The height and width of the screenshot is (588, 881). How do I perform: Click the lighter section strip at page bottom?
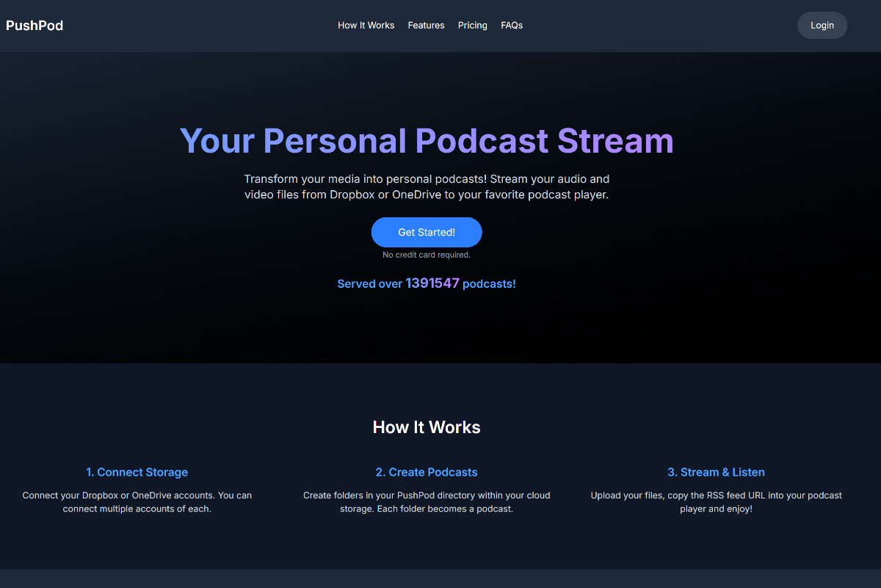click(440, 578)
